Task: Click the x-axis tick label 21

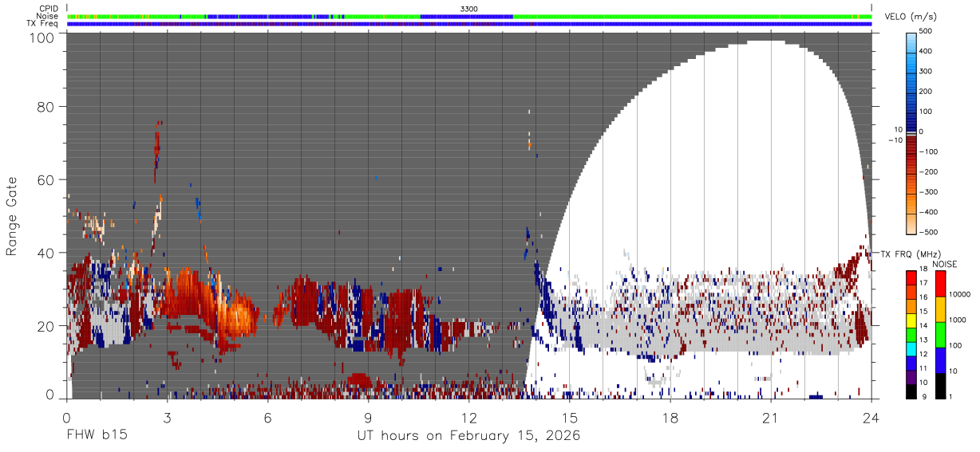Action: 771,417
